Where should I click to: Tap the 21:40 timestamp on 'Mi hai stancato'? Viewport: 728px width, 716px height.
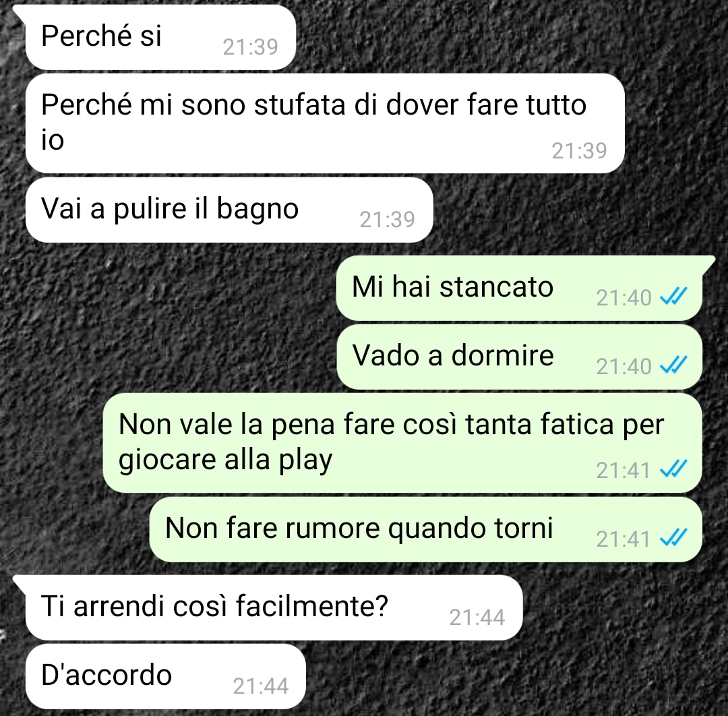(624, 297)
